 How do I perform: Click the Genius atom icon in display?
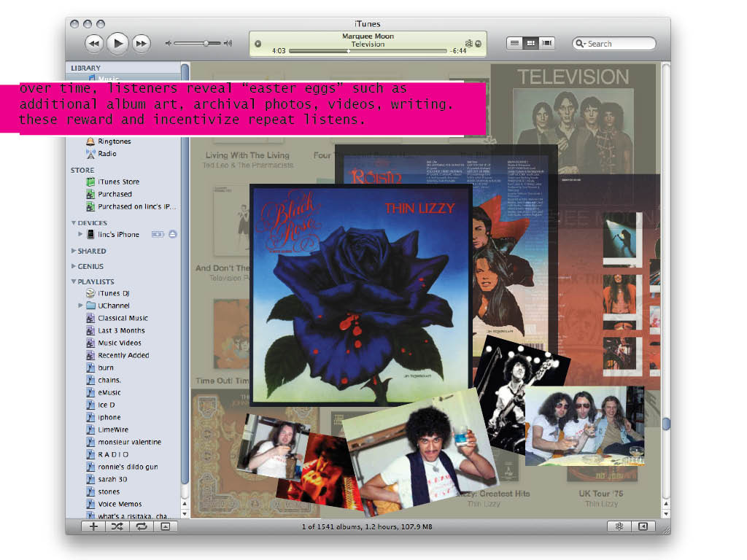(469, 43)
